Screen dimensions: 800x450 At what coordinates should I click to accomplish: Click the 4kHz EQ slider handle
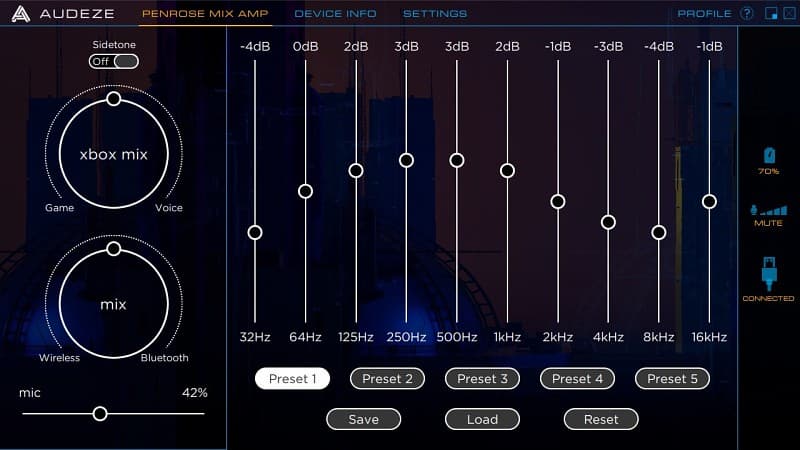[x=608, y=222]
